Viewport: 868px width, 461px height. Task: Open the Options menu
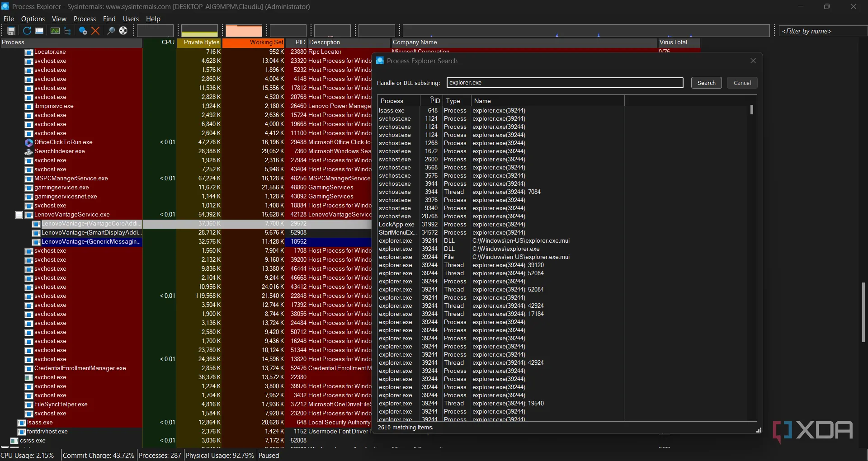(33, 19)
